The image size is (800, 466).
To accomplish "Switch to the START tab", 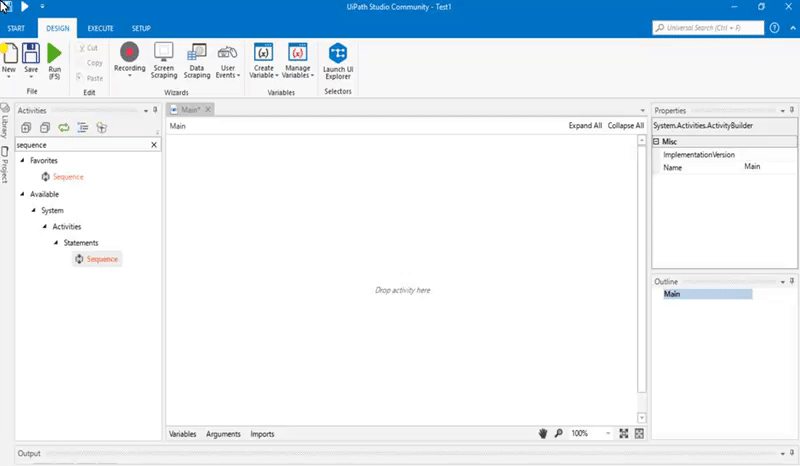I will [16, 28].
